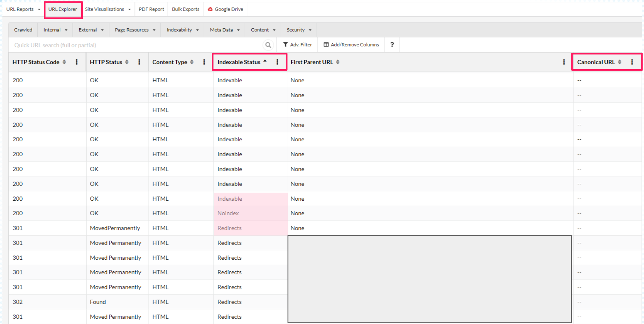Open the PDF Report section
Screen dimensions: 644x324
tap(151, 9)
